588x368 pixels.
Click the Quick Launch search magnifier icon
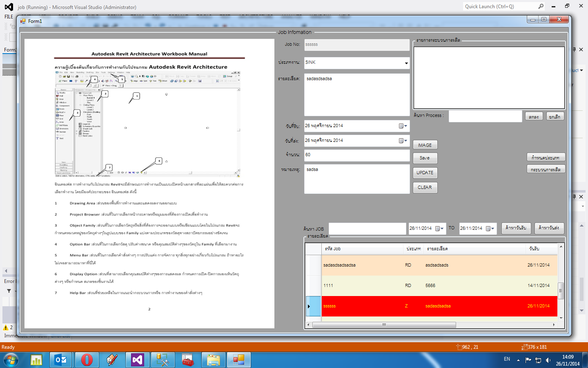(x=541, y=7)
